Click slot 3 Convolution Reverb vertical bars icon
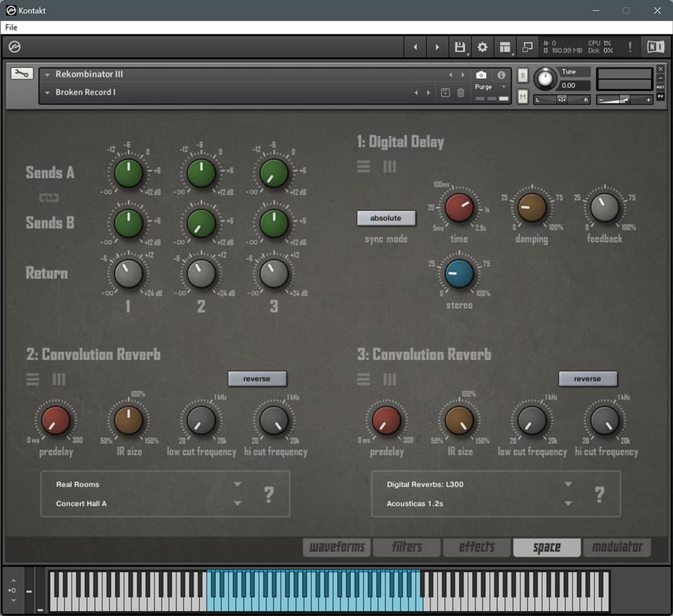673x616 pixels. coord(390,380)
